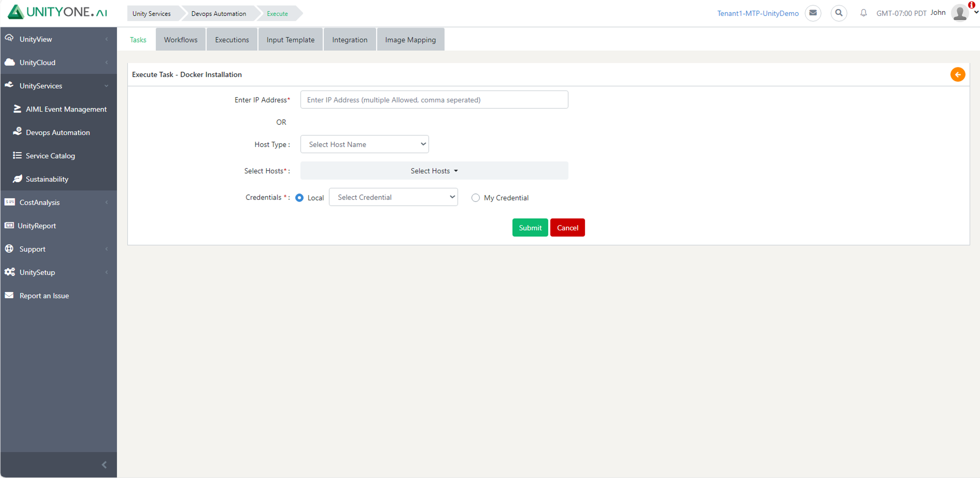This screenshot has height=478, width=980.
Task: Click the green Submit button
Action: pos(530,228)
